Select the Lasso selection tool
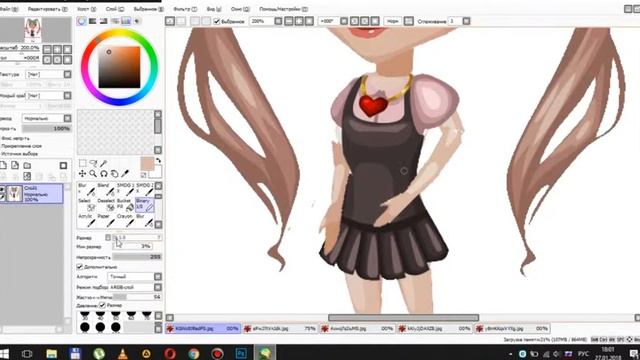 pyautogui.click(x=93, y=163)
